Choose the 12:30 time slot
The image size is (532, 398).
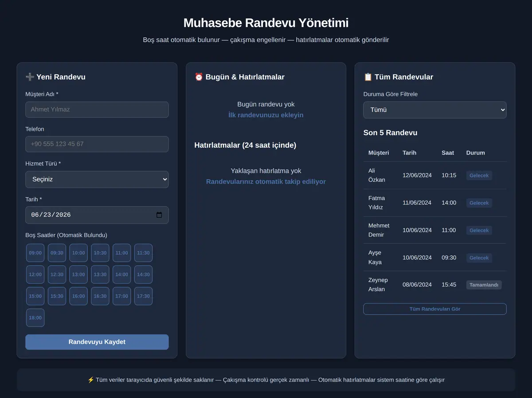[57, 275]
